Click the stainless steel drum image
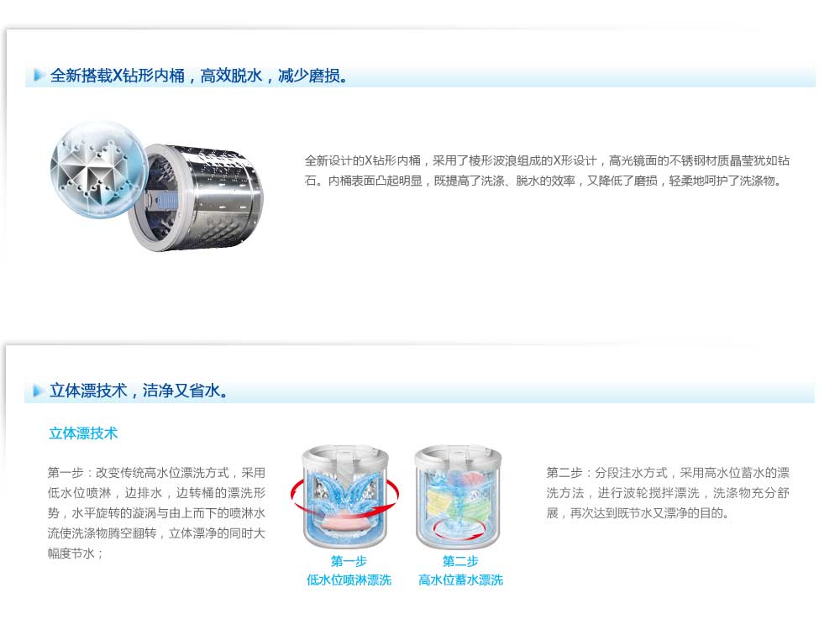Screen dimensions: 840x635 [196, 197]
